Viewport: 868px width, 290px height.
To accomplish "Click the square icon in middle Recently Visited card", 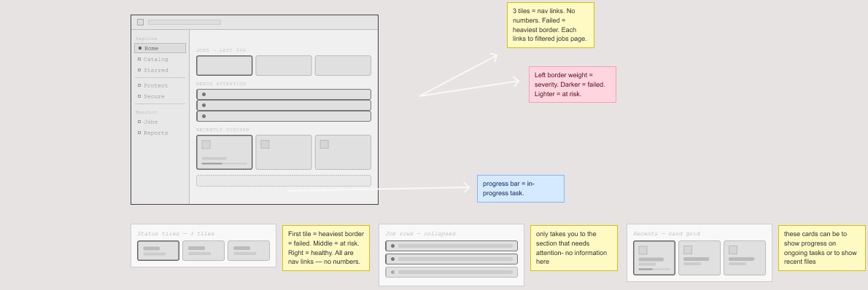I will point(266,144).
